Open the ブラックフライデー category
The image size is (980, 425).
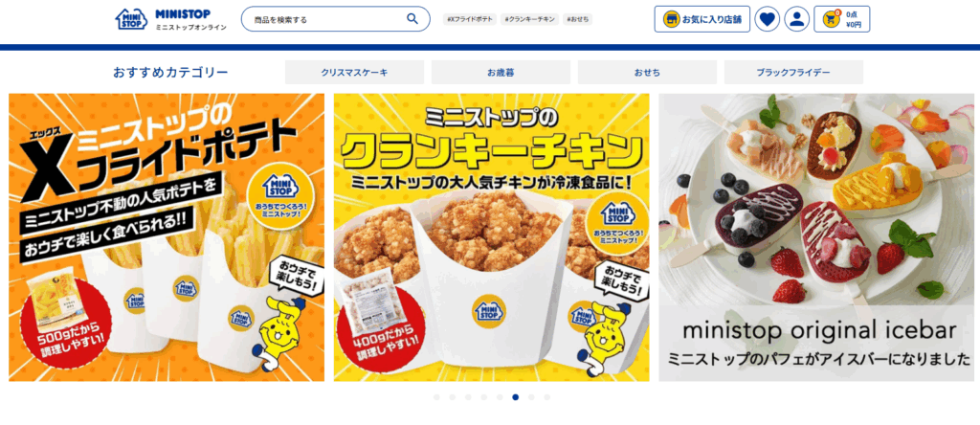click(793, 72)
